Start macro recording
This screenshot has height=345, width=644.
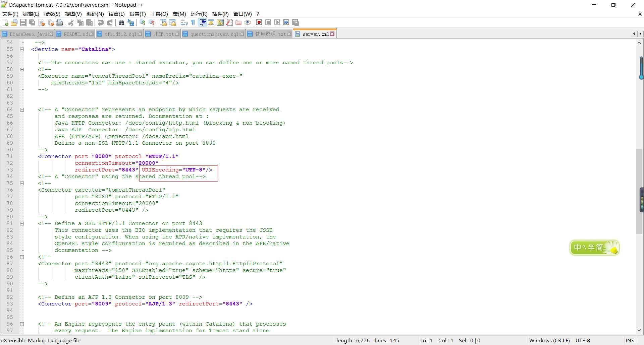pos(259,22)
